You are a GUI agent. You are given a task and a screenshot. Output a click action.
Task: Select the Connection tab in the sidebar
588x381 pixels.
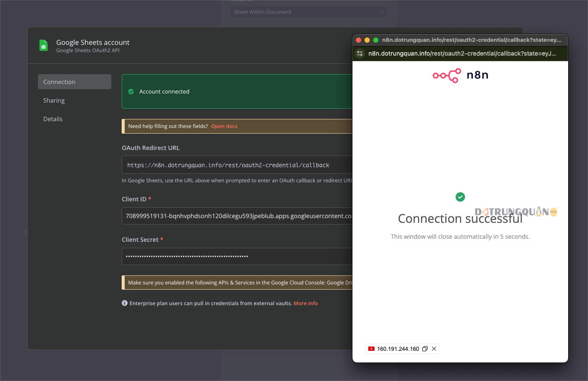75,82
